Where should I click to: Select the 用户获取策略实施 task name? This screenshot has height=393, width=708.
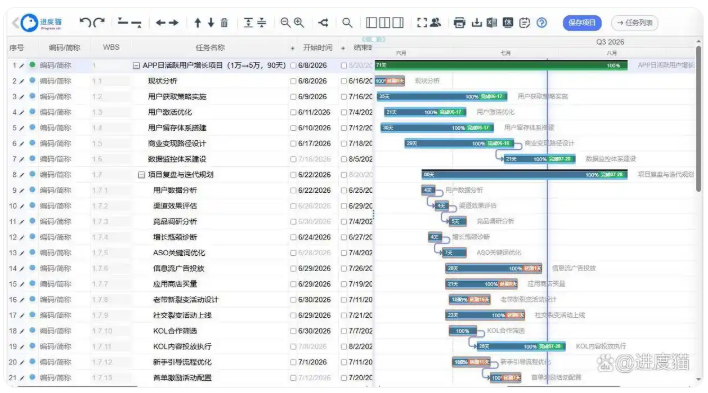[x=177, y=97]
